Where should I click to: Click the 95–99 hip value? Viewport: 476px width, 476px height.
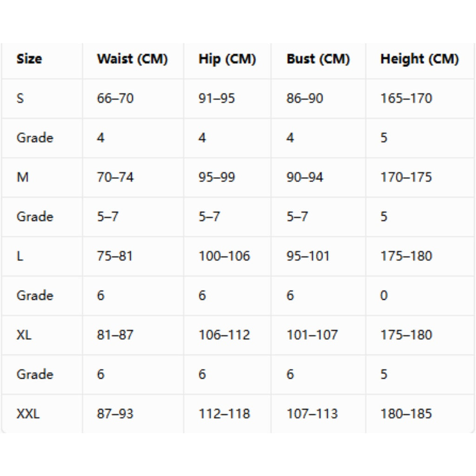[x=217, y=177]
